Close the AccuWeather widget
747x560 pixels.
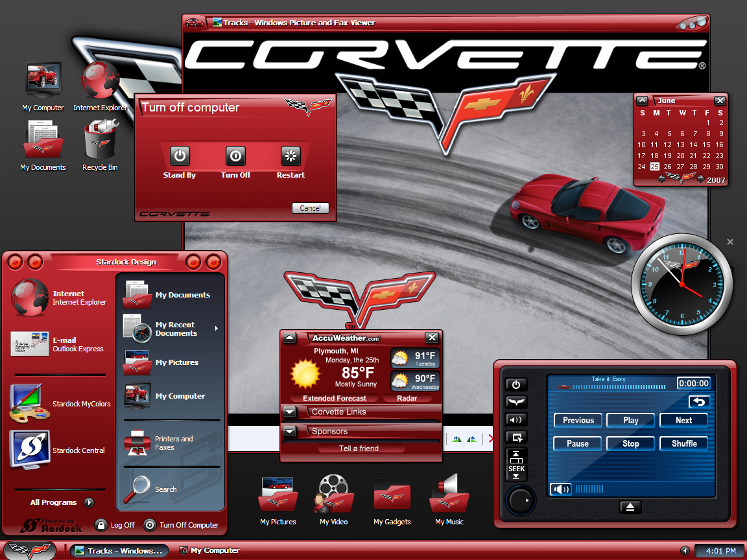click(432, 338)
